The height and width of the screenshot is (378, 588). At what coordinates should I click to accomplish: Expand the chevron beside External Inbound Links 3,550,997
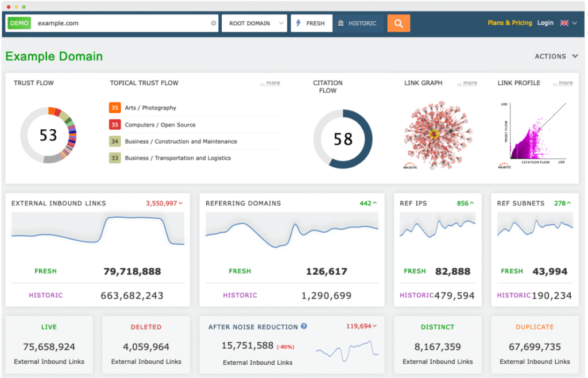182,203
